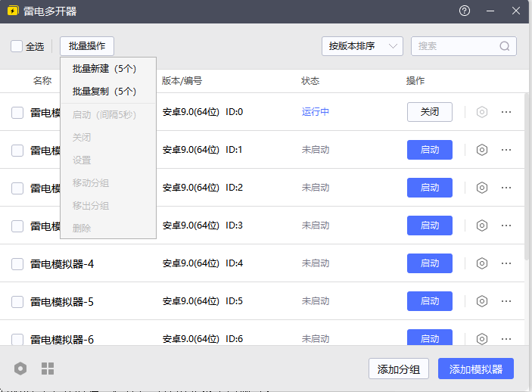Open settings for emulator ID:1

click(481, 150)
